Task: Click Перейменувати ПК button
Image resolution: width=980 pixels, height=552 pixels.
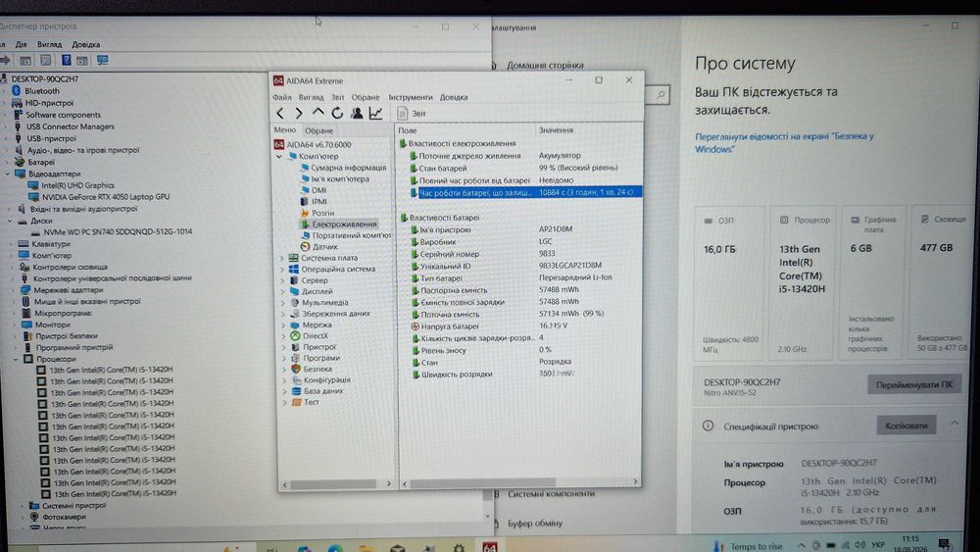Action: click(x=913, y=384)
